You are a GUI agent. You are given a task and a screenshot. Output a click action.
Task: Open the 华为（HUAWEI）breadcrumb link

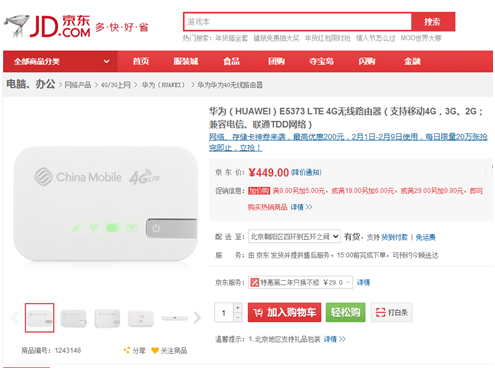click(163, 85)
